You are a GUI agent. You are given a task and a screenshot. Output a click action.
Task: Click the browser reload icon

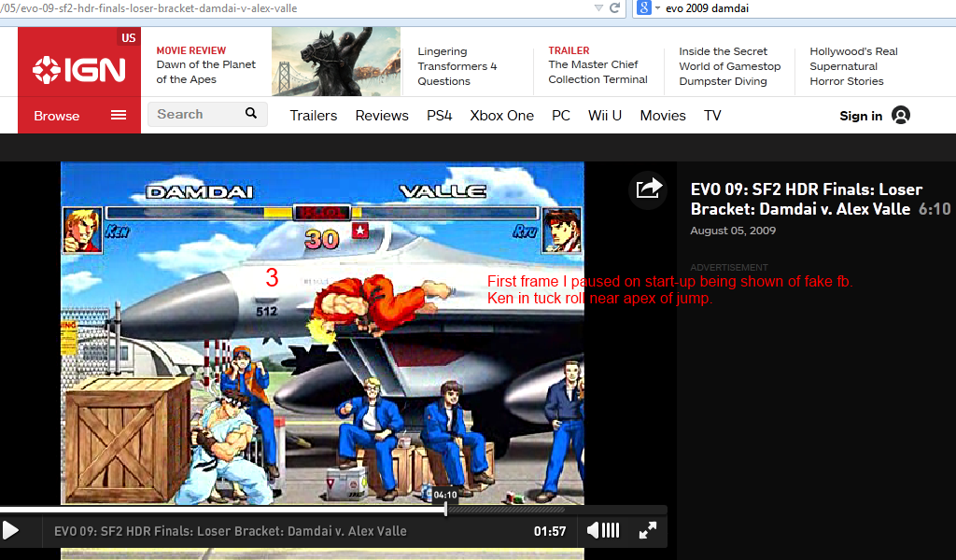(x=614, y=7)
